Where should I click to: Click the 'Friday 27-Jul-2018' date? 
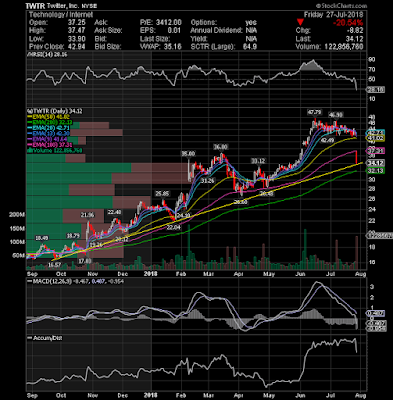tap(333, 15)
